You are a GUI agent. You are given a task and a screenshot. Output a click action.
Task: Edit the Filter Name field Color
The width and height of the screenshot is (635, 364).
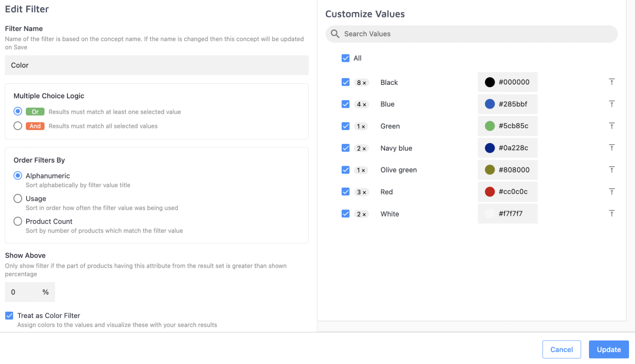157,65
